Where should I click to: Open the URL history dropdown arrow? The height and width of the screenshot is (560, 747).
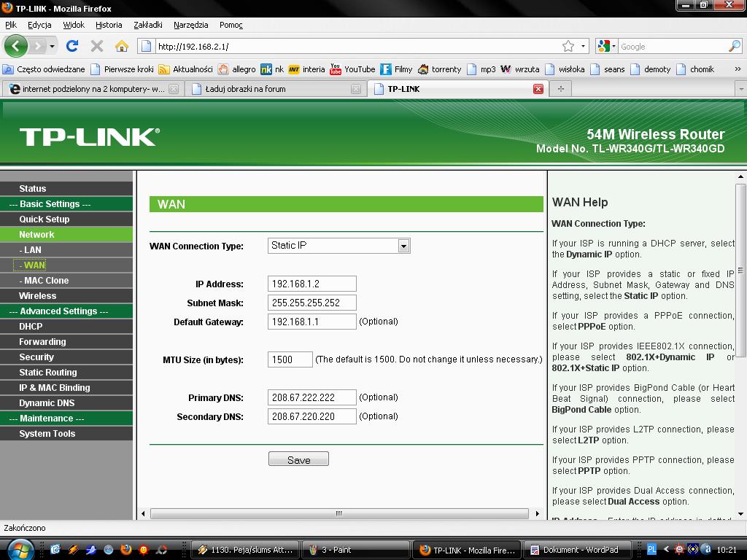pyautogui.click(x=583, y=46)
